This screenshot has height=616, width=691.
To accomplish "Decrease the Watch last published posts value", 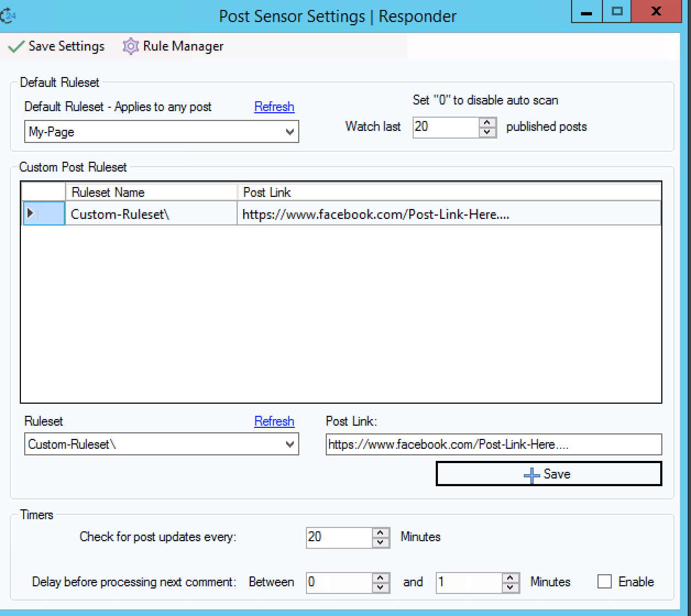I will (x=487, y=132).
